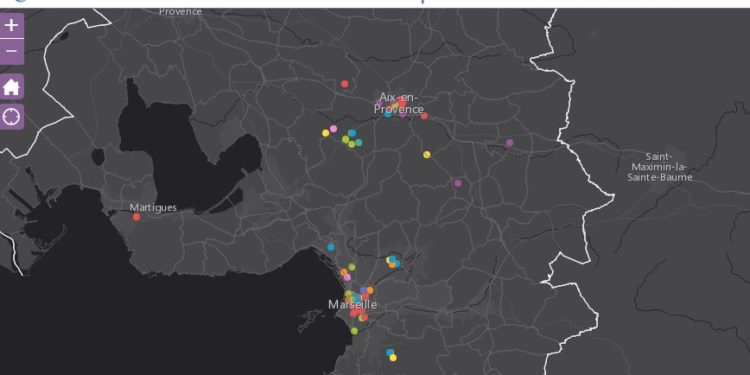Find my location with the crosshair button

coord(11,117)
